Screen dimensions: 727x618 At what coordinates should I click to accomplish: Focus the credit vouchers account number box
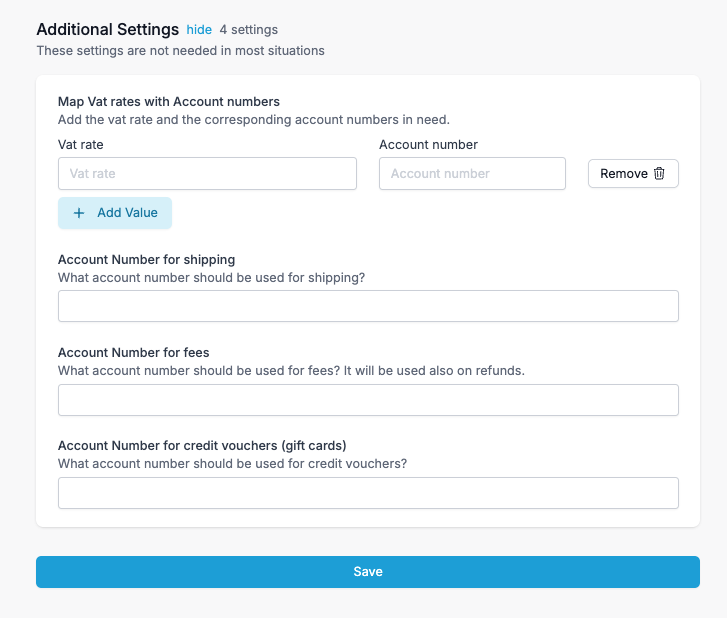[368, 493]
